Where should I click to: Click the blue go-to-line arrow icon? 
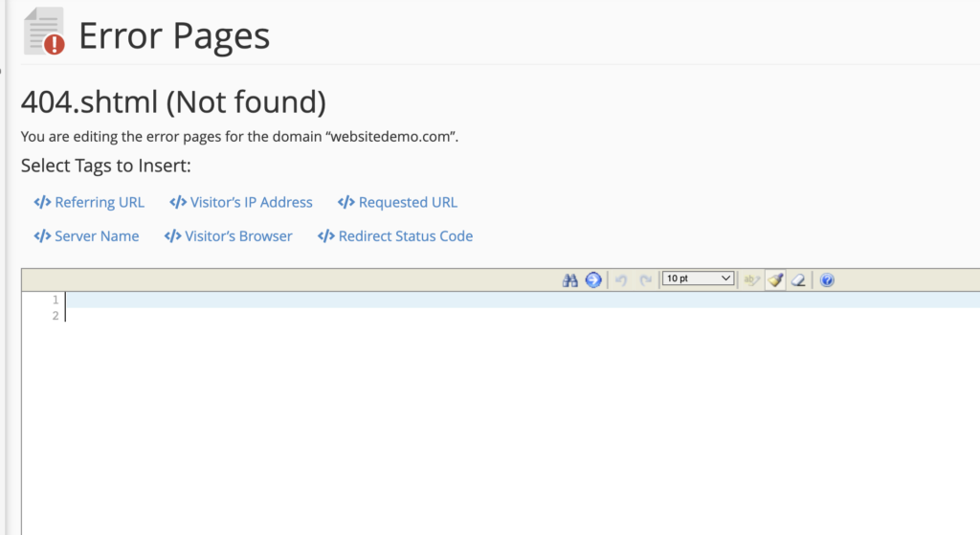[x=593, y=279]
